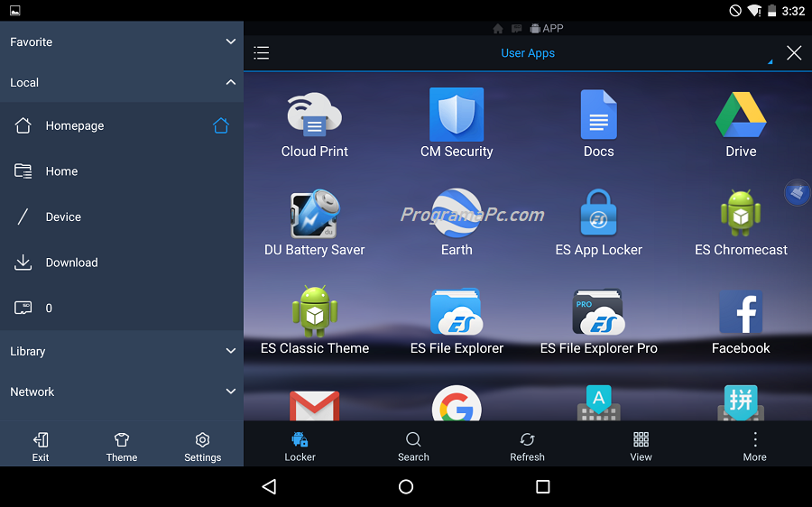Launch the ES App Locker icon
812x507 pixels.
598,214
